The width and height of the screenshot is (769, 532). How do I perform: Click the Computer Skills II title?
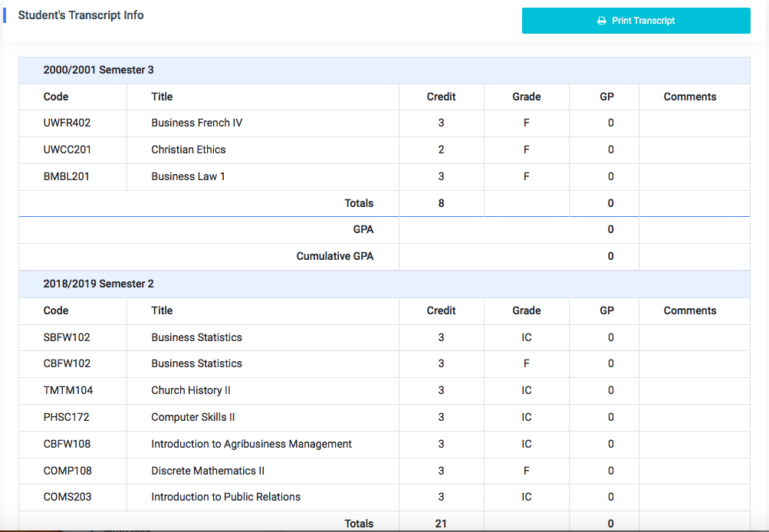point(192,418)
